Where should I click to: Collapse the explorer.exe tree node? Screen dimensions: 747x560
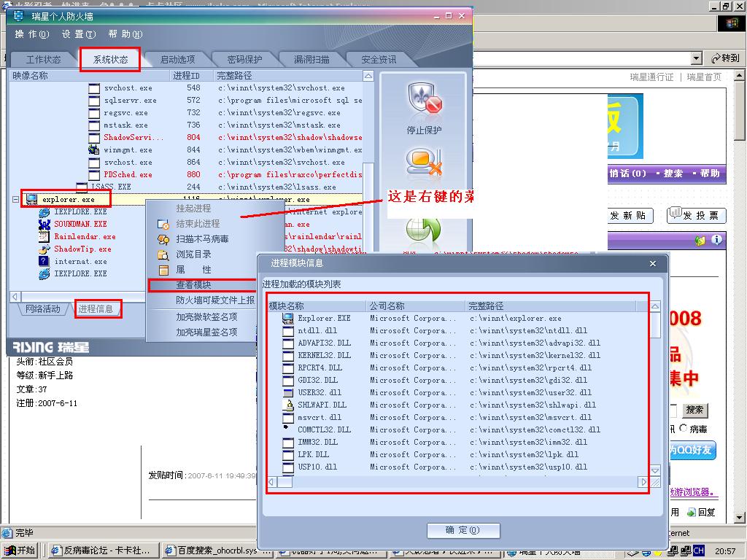[16, 200]
